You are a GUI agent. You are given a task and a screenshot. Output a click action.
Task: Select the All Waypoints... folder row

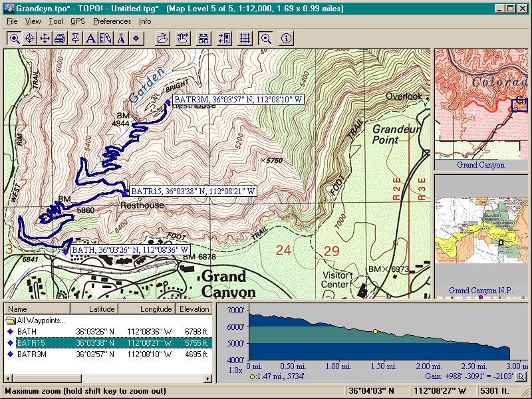point(108,321)
